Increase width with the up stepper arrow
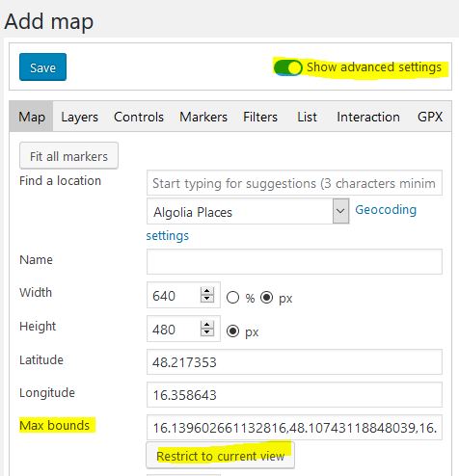Viewport: 459px width, 476px height. (x=207, y=291)
